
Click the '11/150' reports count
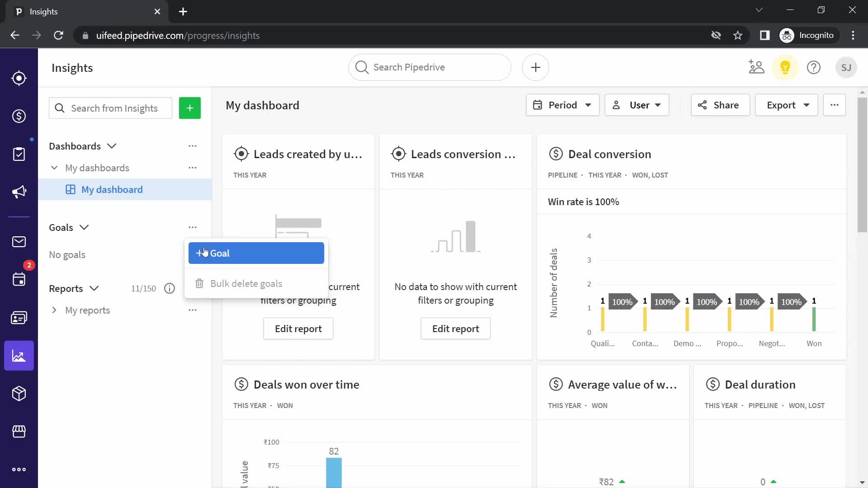coord(143,288)
